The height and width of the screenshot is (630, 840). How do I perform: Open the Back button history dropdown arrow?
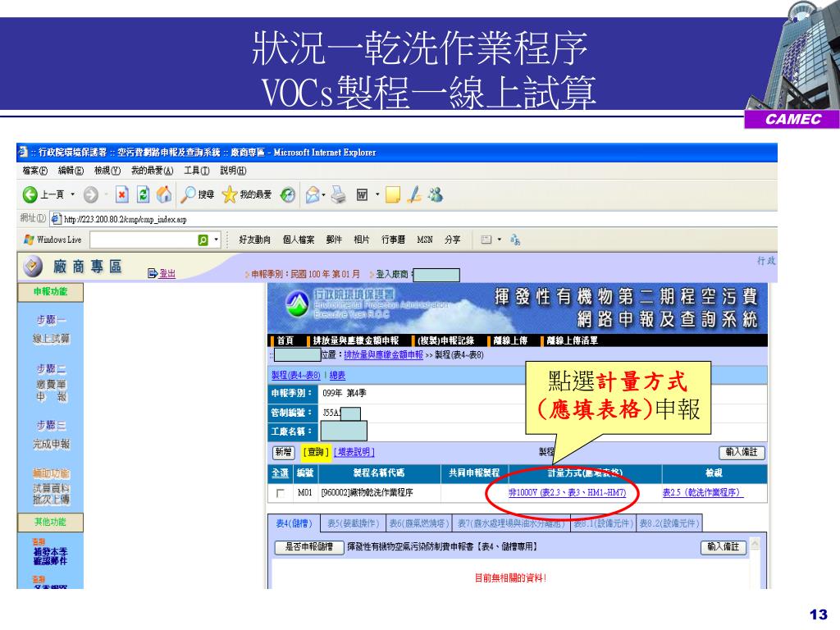pos(73,194)
